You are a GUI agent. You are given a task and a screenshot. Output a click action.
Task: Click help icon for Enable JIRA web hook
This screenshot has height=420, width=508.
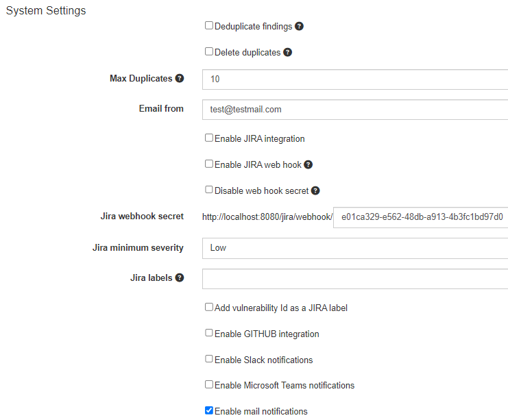pos(309,165)
